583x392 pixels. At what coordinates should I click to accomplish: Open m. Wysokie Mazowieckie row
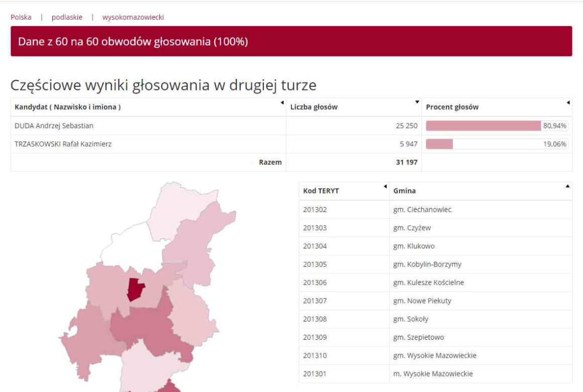436,373
